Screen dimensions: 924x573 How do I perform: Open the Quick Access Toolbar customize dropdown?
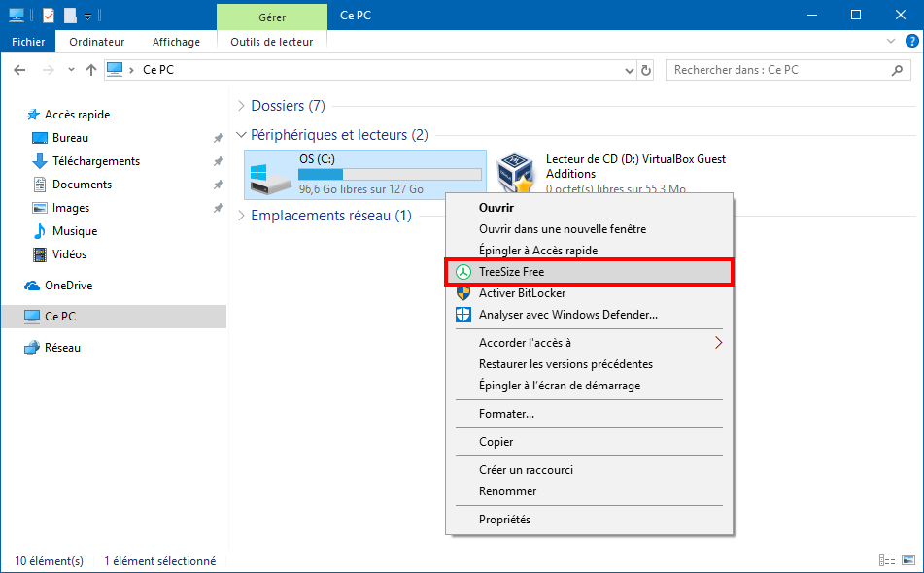pyautogui.click(x=87, y=16)
